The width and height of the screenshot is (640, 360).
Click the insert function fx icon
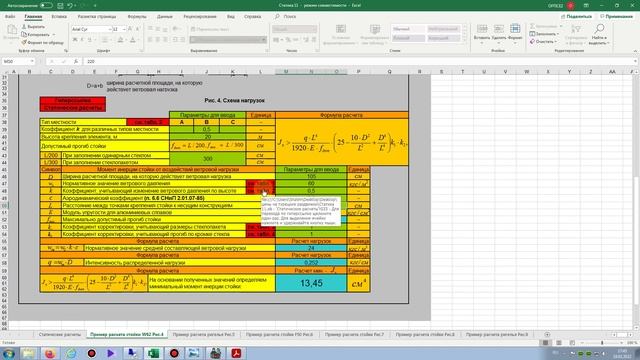coord(76,61)
